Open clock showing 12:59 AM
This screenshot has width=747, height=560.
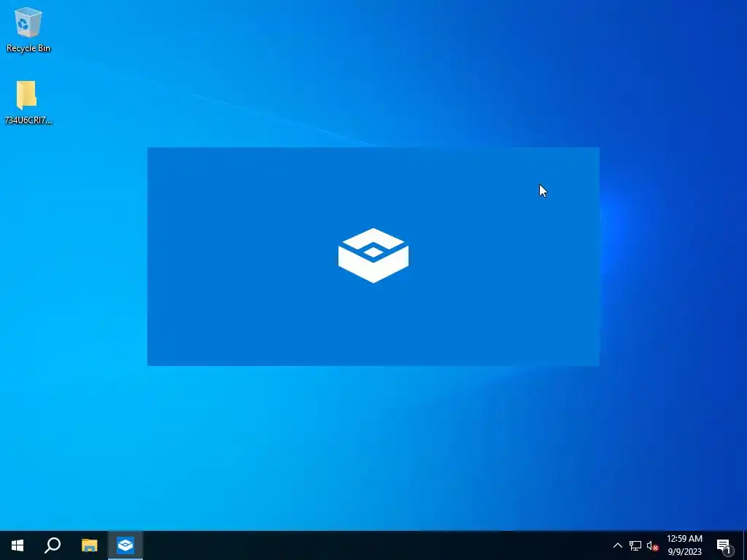coord(684,545)
